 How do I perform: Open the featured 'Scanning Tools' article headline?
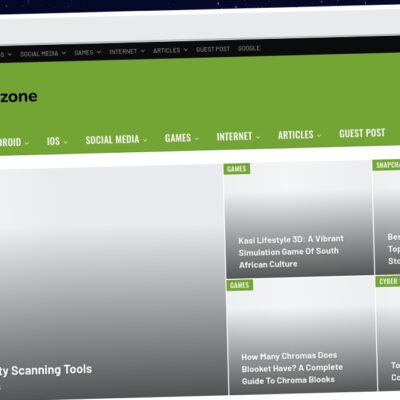click(x=46, y=370)
